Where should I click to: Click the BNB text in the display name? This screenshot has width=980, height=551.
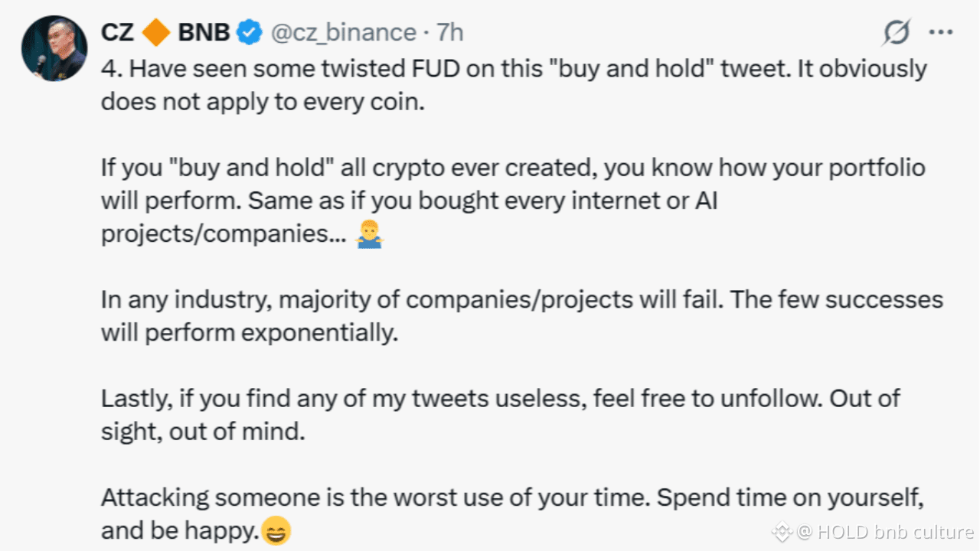204,32
